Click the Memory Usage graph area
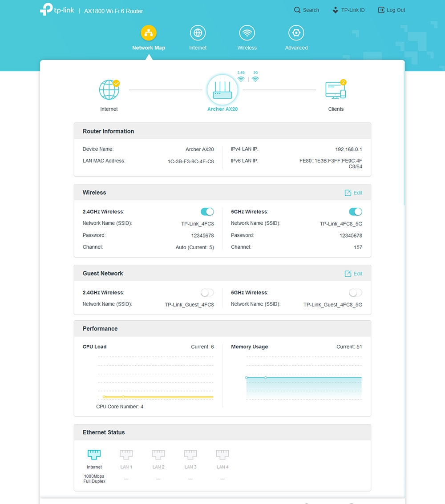 point(304,388)
